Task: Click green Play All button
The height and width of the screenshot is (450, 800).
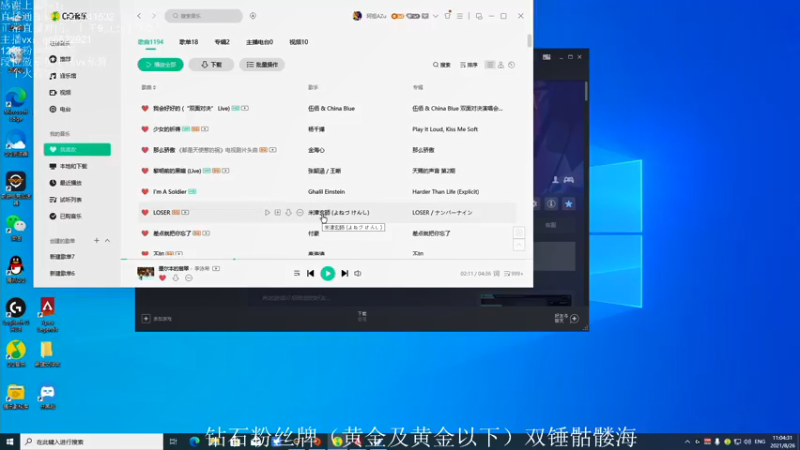Action: 160,65
